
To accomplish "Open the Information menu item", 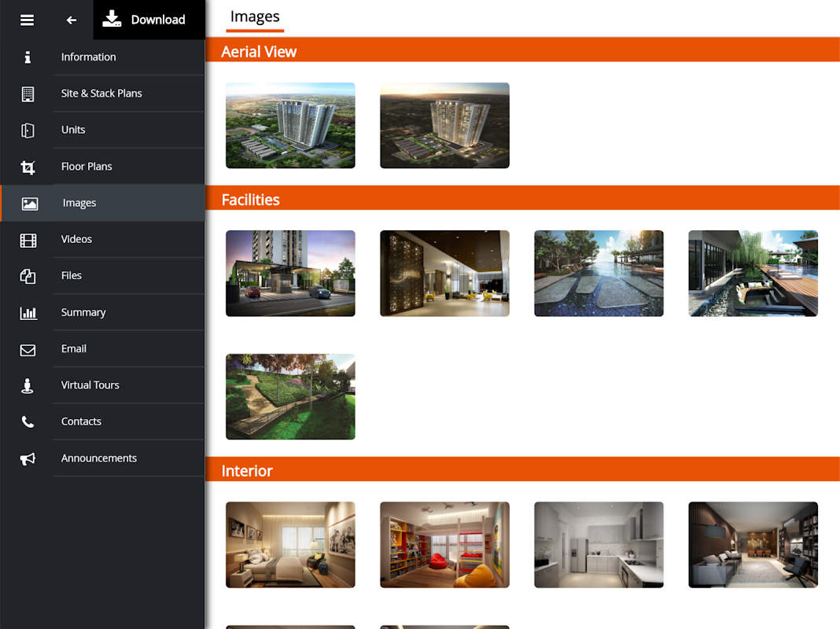I will click(88, 57).
